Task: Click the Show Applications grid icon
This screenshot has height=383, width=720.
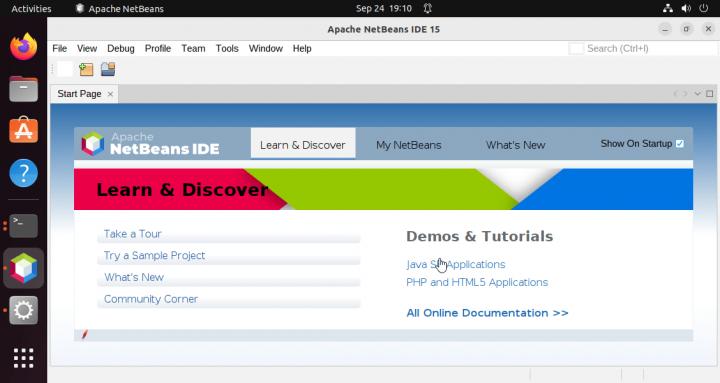Action: click(23, 358)
